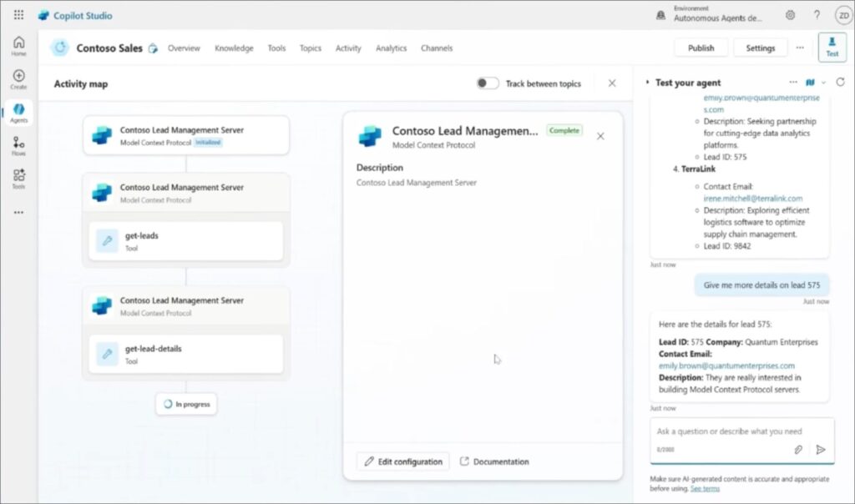This screenshot has width=855, height=504.
Task: Click the TerraLink heading in chat
Action: (698, 169)
